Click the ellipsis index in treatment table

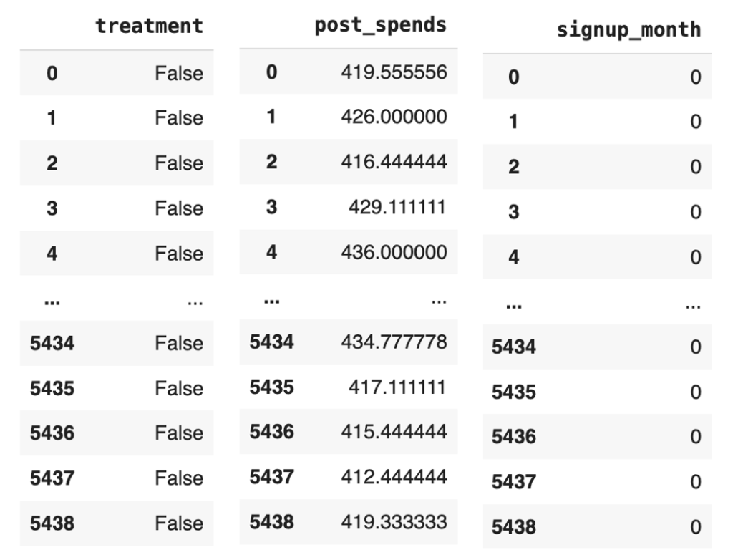point(52,301)
